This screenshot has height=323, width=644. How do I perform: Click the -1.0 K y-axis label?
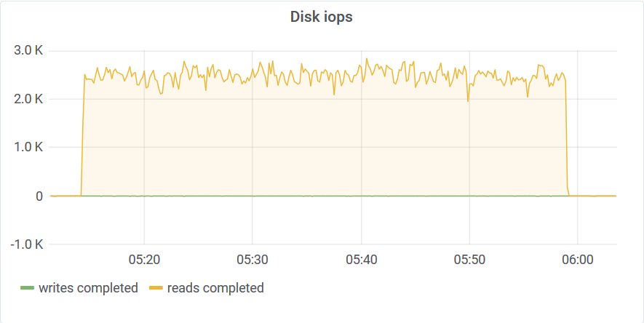(26, 244)
